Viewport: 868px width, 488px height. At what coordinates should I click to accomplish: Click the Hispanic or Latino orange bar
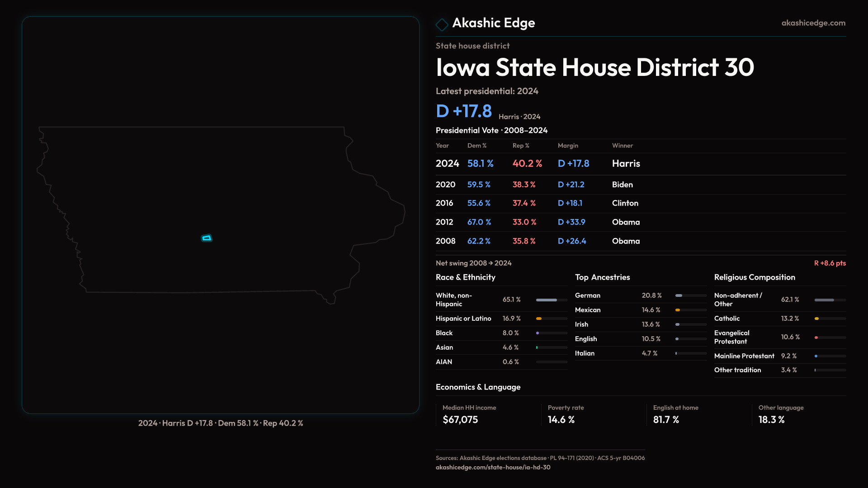click(539, 319)
